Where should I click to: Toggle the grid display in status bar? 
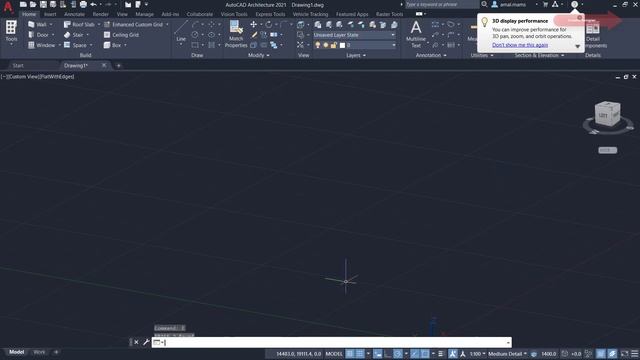[x=350, y=353]
